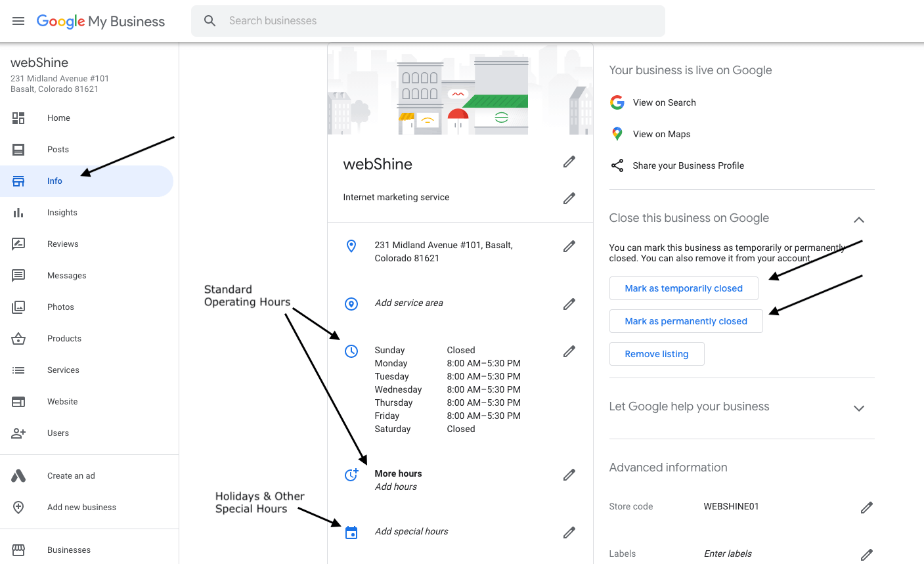Screen dimensions: 924x564
Task: Open the Create an ad icon
Action: click(18, 475)
